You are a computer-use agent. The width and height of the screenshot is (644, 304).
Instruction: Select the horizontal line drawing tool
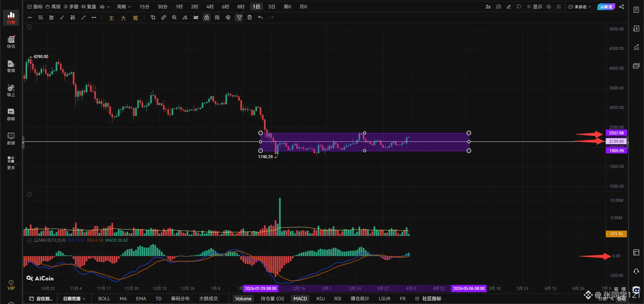[x=30, y=17]
